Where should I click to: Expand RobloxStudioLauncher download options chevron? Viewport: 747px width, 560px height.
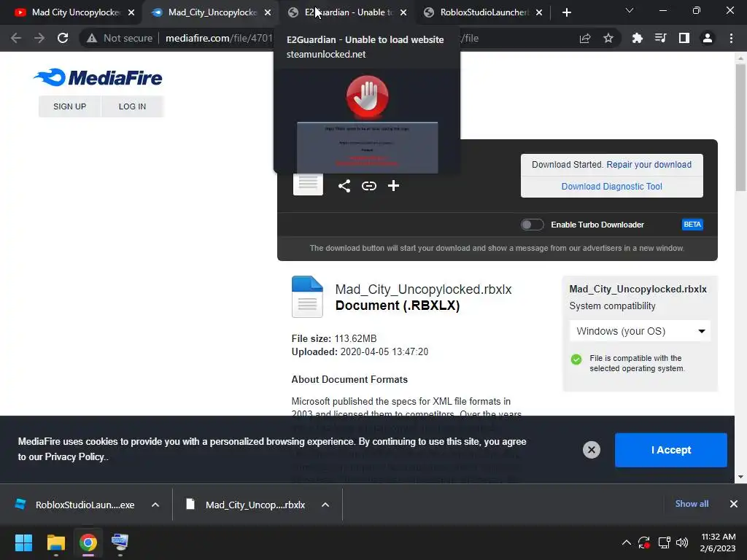tap(155, 505)
